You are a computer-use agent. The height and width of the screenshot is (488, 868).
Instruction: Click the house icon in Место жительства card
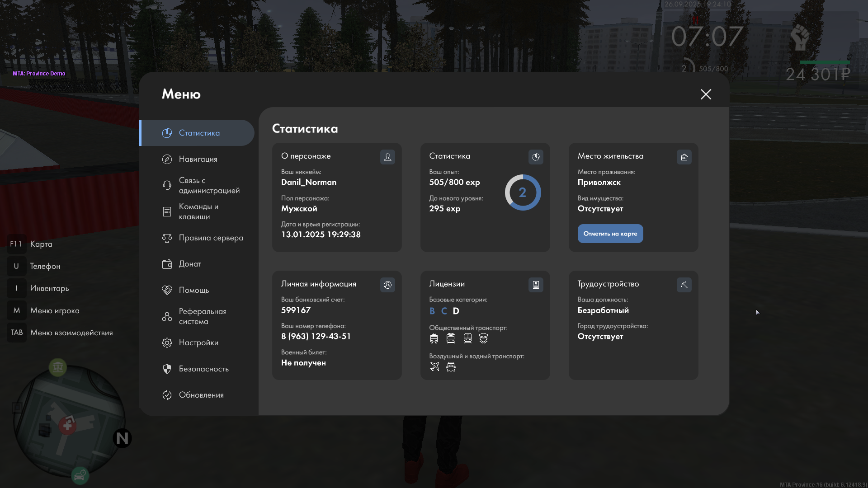pyautogui.click(x=684, y=157)
